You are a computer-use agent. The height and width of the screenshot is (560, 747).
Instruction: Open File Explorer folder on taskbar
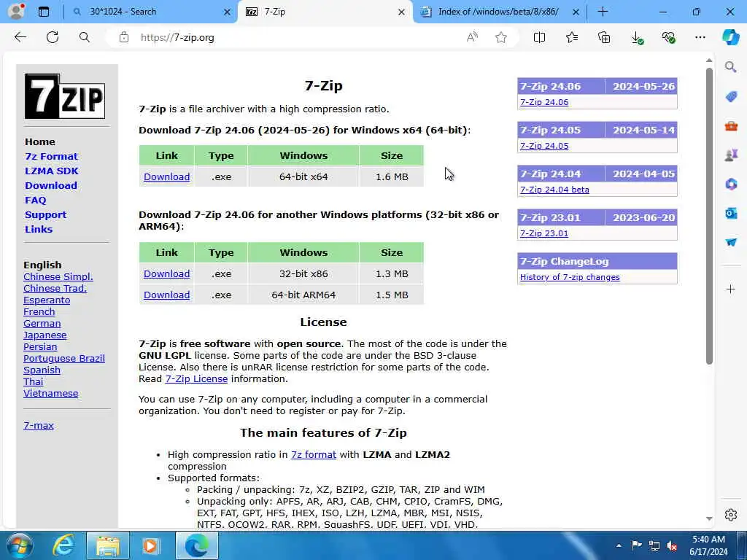click(x=108, y=545)
